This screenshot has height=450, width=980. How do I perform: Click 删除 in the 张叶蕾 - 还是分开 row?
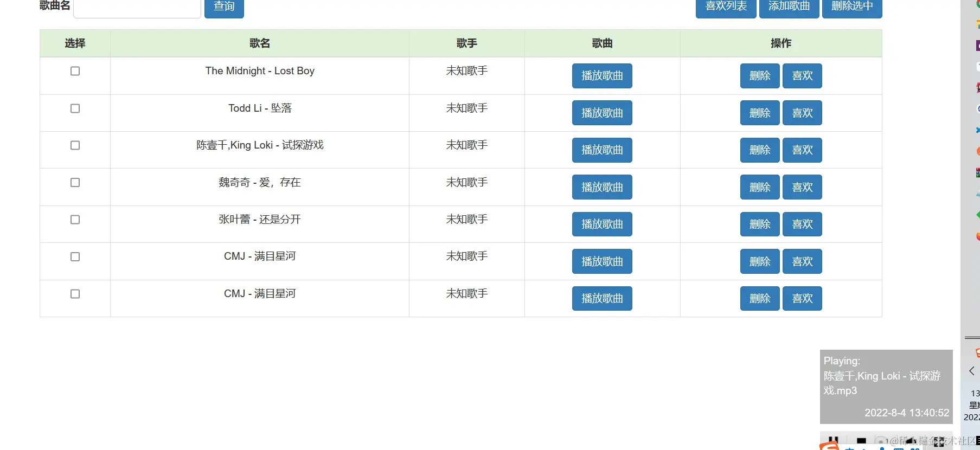tap(760, 224)
